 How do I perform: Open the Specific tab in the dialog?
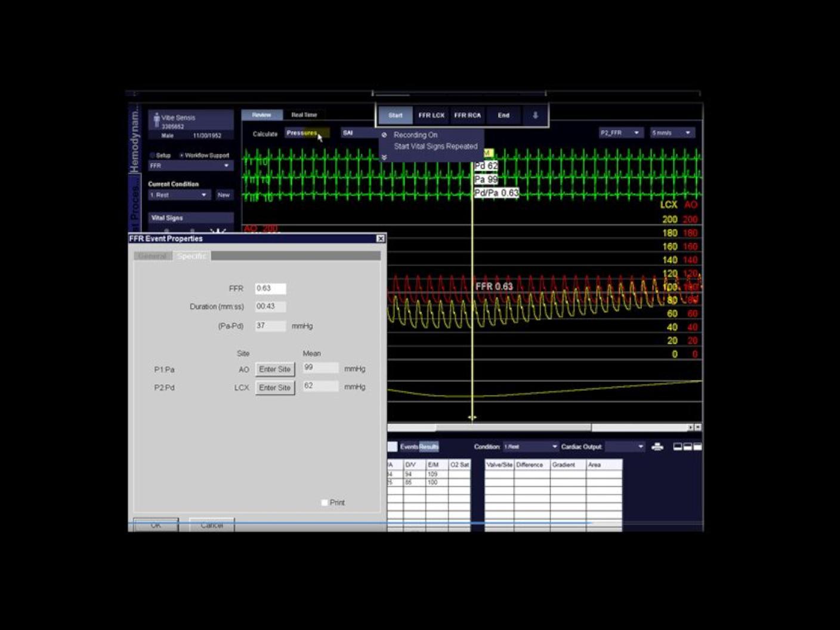(192, 256)
